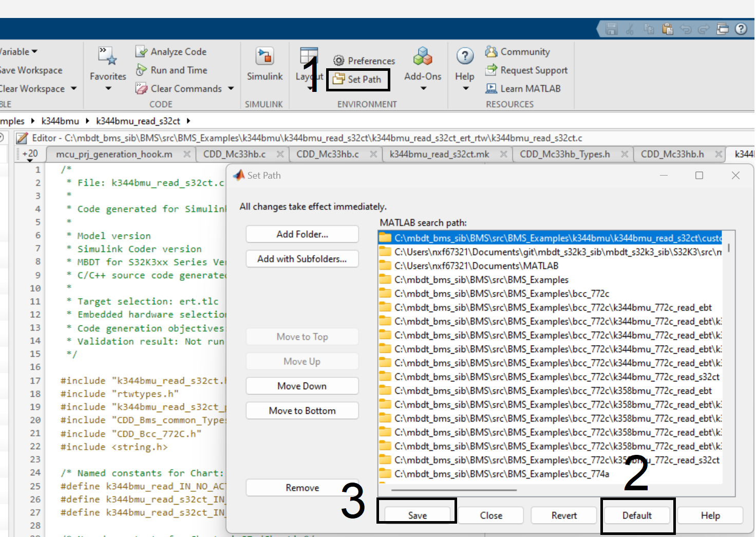Open Set Path from the Environment toolbar

coord(358,79)
